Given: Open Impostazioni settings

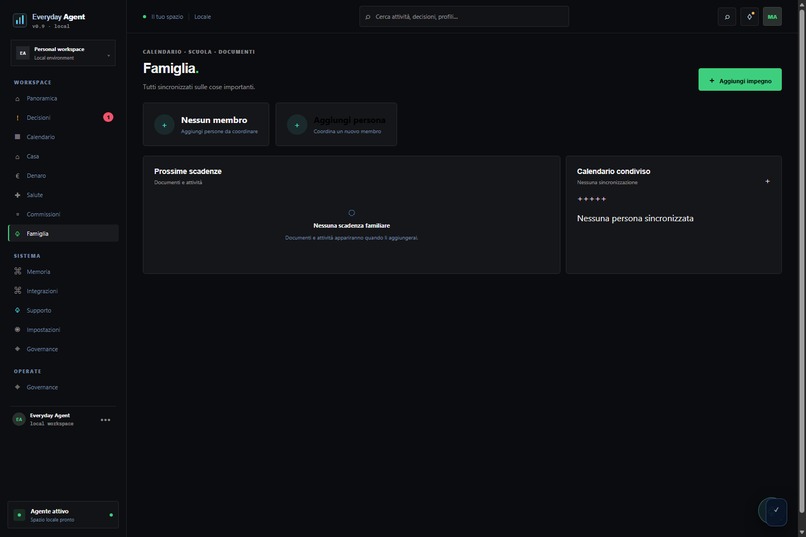Looking at the screenshot, I should pyautogui.click(x=63, y=329).
